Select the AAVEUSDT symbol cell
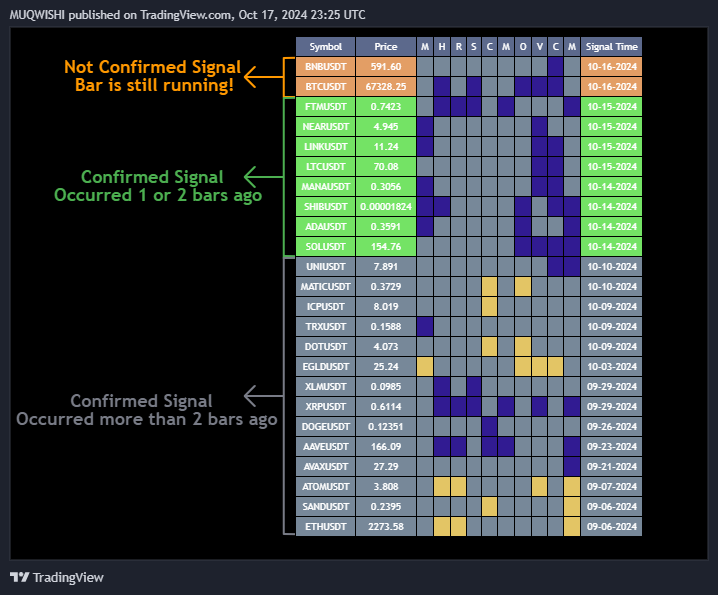 pyautogui.click(x=326, y=447)
